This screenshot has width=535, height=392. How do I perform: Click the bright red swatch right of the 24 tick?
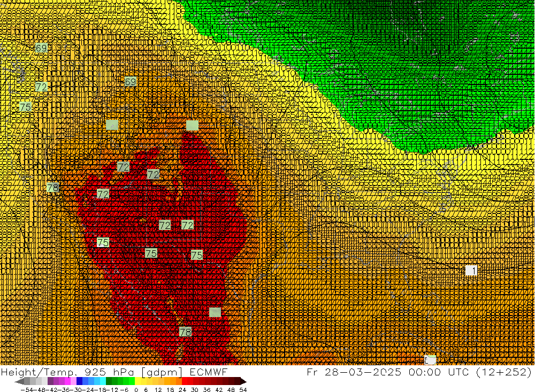click(x=185, y=381)
